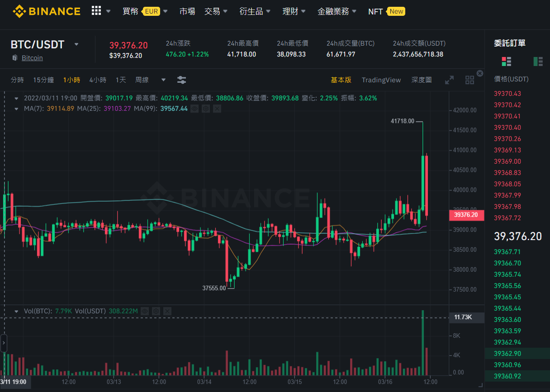Show buy orders only order book view
This screenshot has width=550, height=392.
538,61
